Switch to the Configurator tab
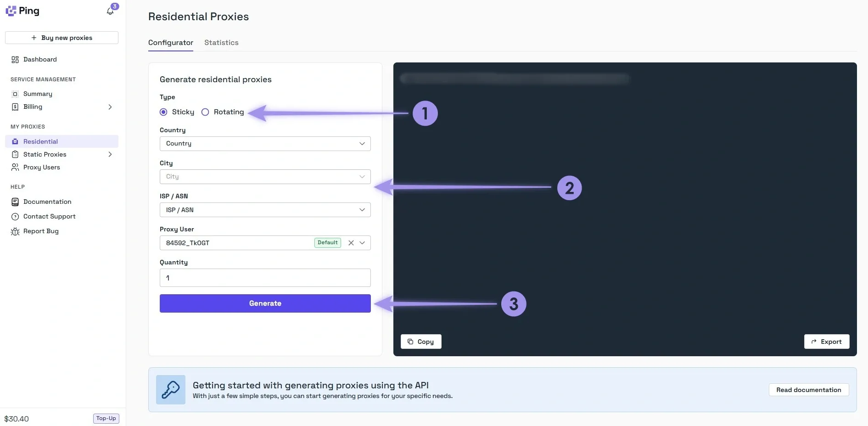The width and height of the screenshot is (868, 426). point(171,43)
